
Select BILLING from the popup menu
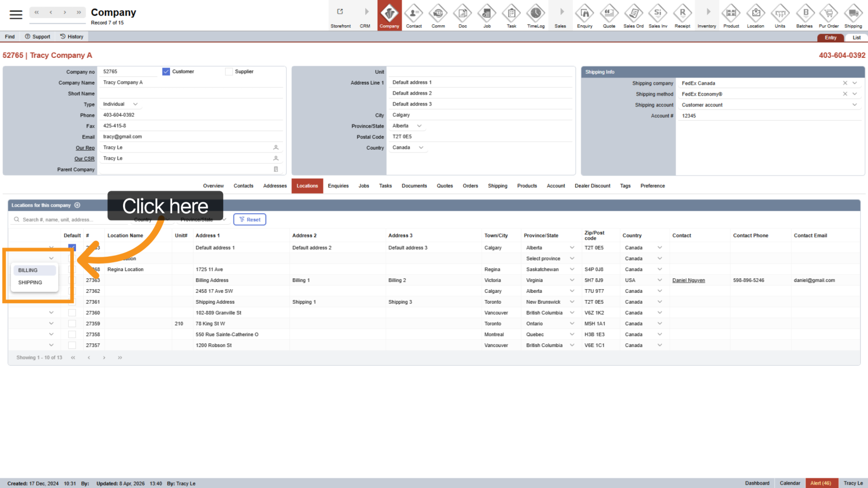pos(34,270)
